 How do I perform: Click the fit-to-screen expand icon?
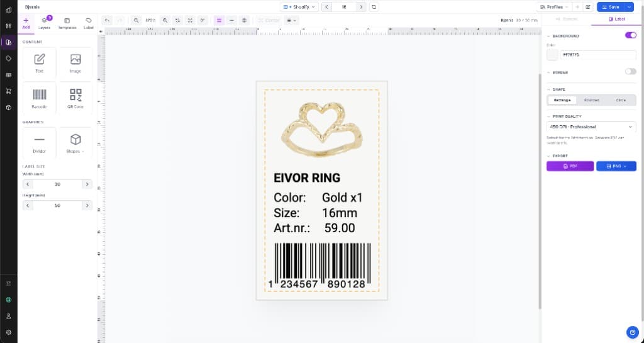coord(190,20)
